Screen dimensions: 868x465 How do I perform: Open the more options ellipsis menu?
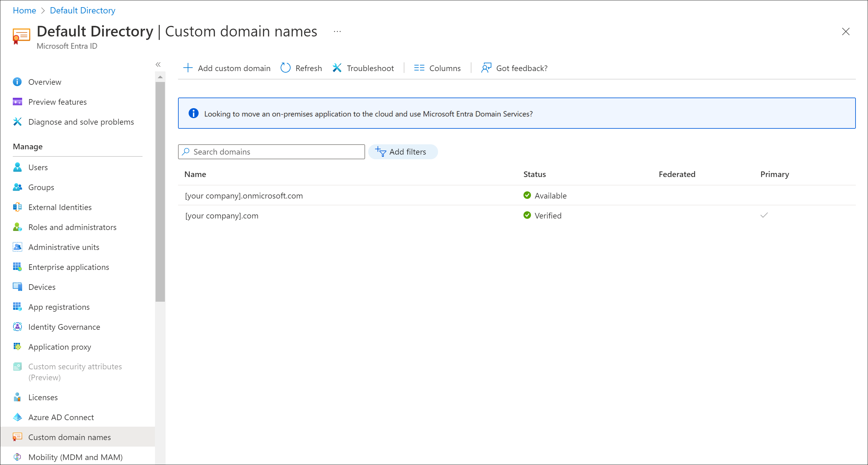tap(337, 32)
